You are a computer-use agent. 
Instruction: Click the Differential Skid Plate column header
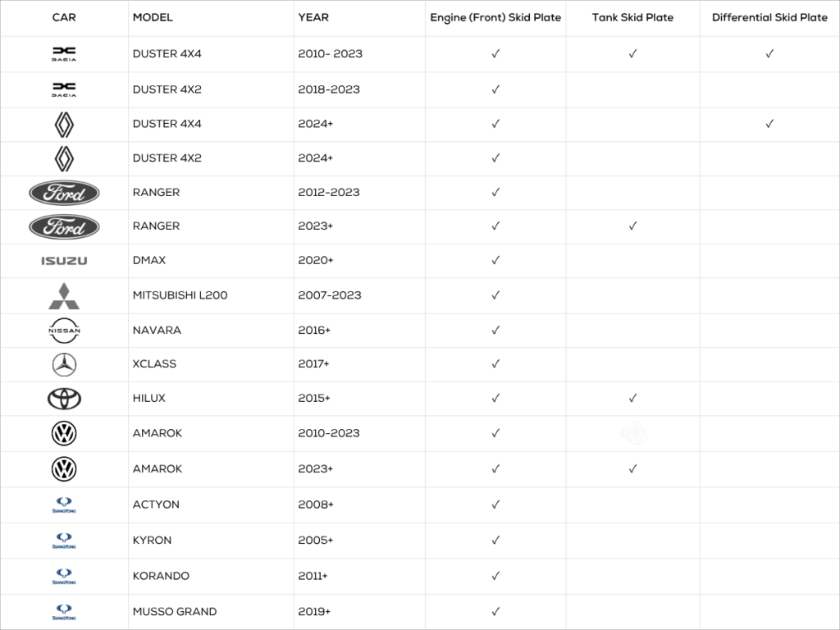coord(769,17)
